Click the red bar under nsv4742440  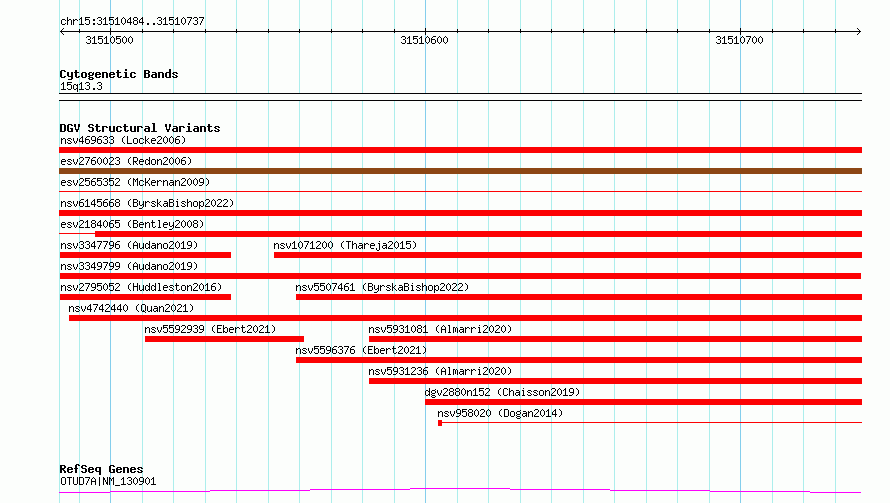465,318
